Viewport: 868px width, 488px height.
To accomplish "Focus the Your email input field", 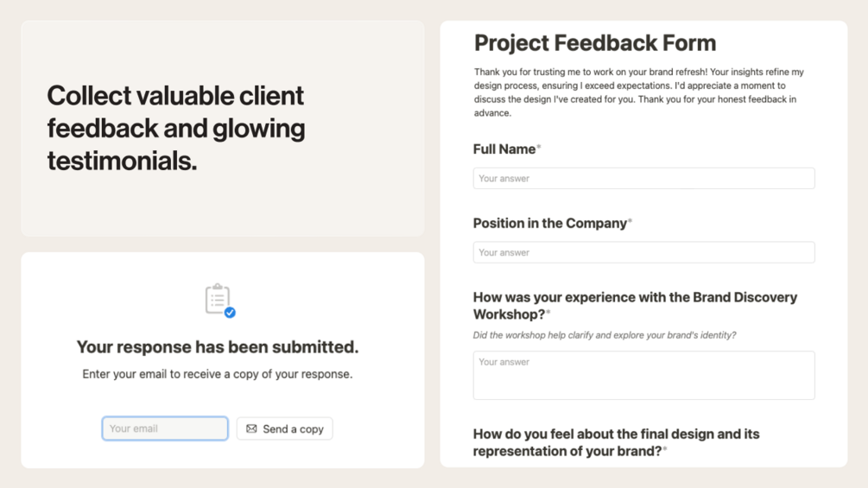I will click(x=165, y=428).
